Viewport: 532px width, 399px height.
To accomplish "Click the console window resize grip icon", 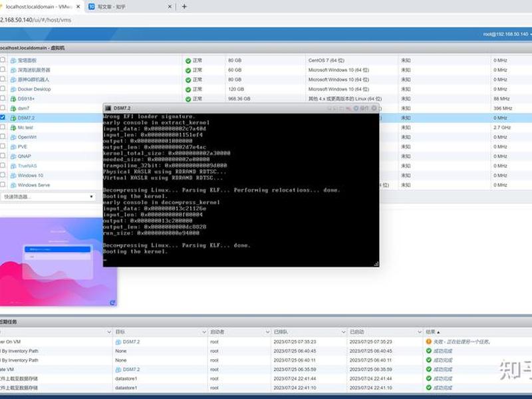I will click(x=376, y=264).
